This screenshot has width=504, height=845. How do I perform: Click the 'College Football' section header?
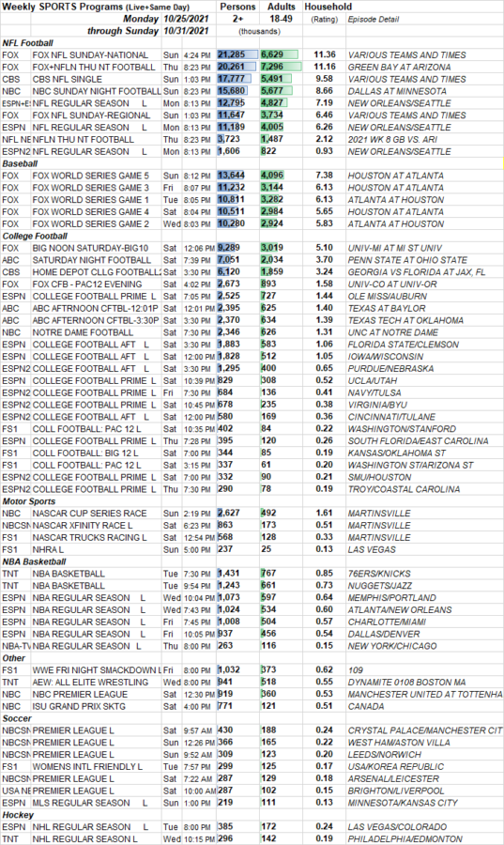35,236
